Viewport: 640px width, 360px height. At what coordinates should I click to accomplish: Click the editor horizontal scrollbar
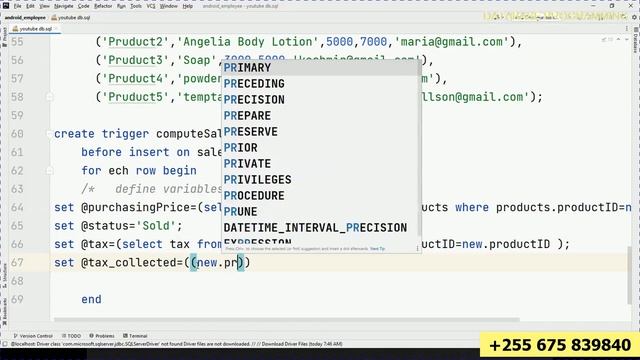[x=287, y=320]
